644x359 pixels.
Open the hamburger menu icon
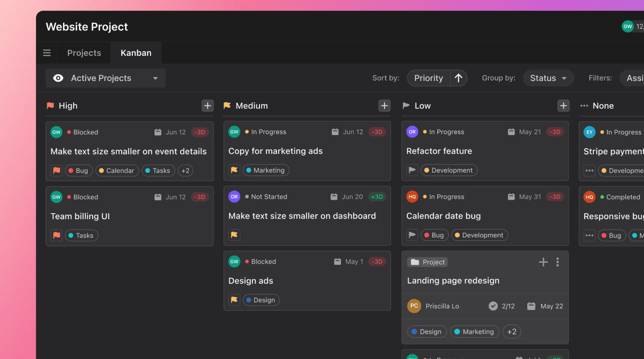(x=47, y=53)
